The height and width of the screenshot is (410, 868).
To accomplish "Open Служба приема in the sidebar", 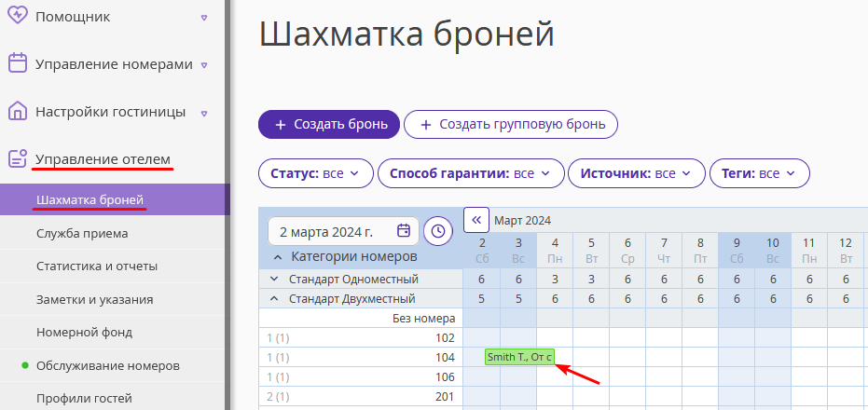I will pos(82,234).
